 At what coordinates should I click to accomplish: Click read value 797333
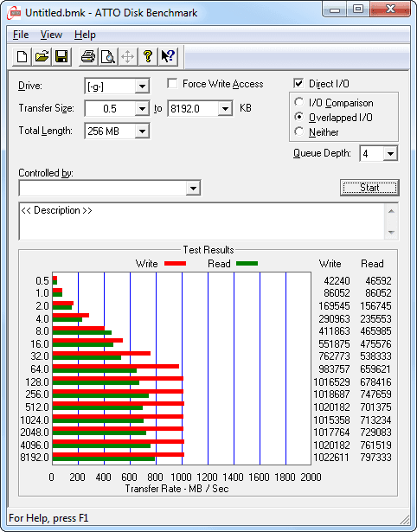(x=375, y=458)
